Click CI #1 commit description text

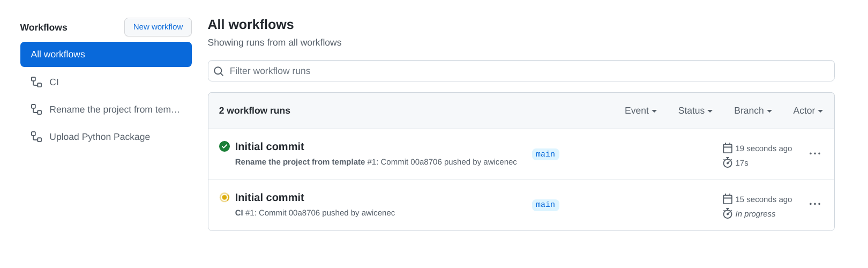click(x=315, y=213)
